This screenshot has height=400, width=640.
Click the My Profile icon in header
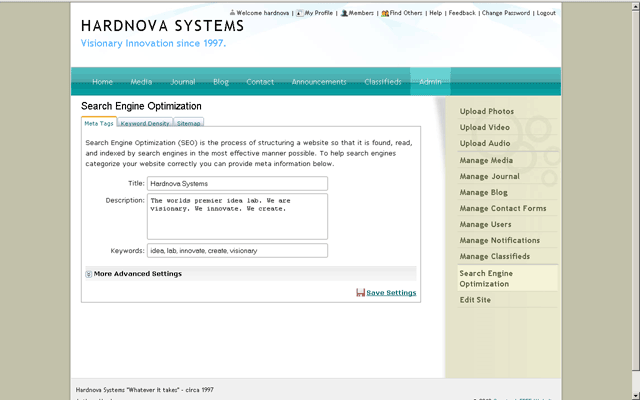[300, 14]
